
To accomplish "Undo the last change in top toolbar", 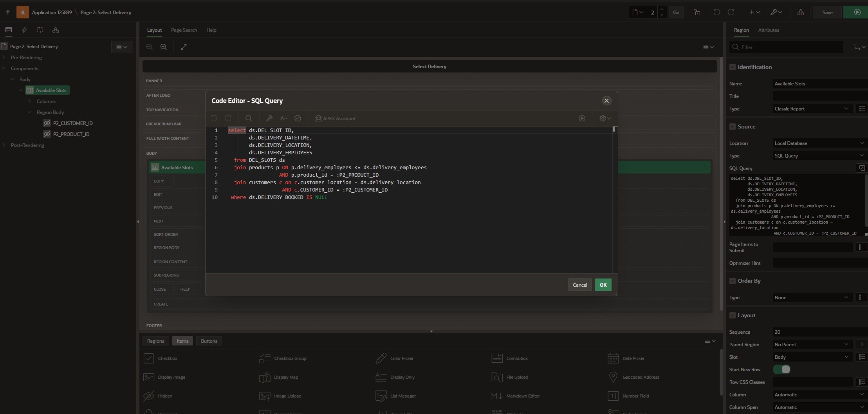I will tap(716, 12).
